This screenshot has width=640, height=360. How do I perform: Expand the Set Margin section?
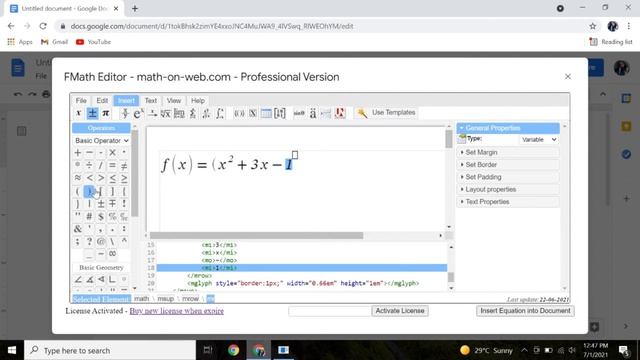pos(508,152)
